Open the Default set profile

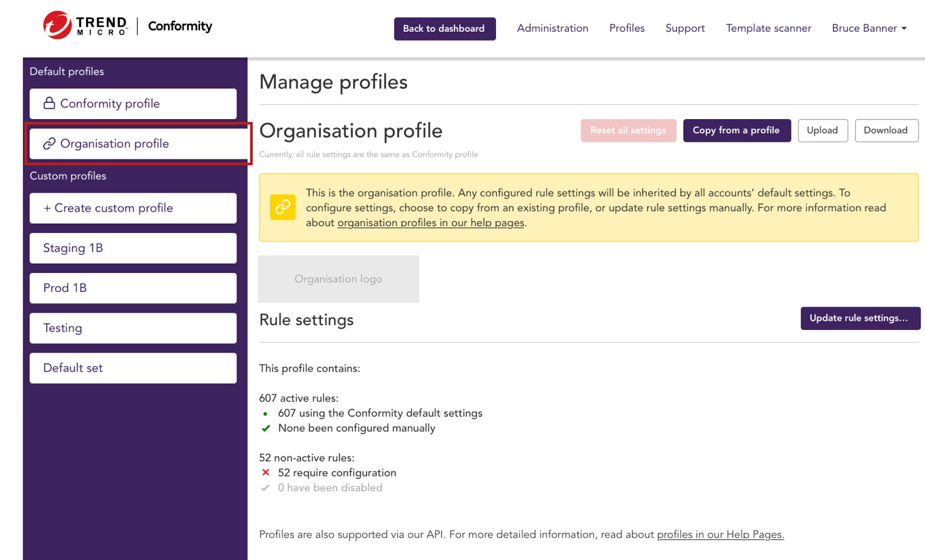[133, 368]
